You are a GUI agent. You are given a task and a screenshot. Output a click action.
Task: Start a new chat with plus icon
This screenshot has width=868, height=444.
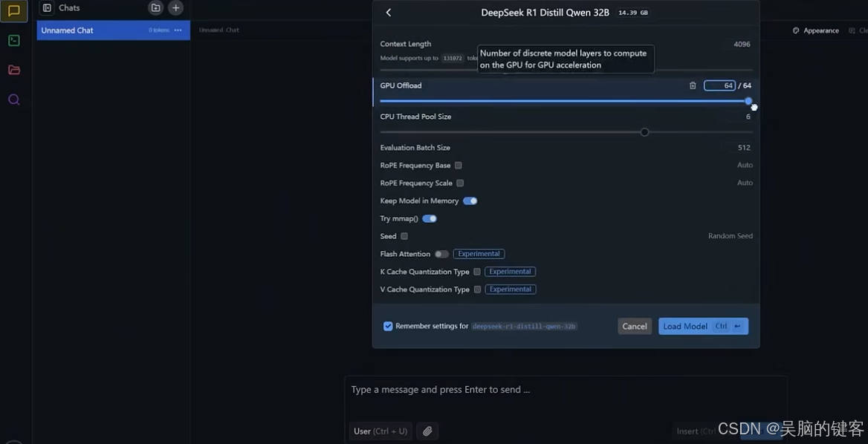click(175, 7)
